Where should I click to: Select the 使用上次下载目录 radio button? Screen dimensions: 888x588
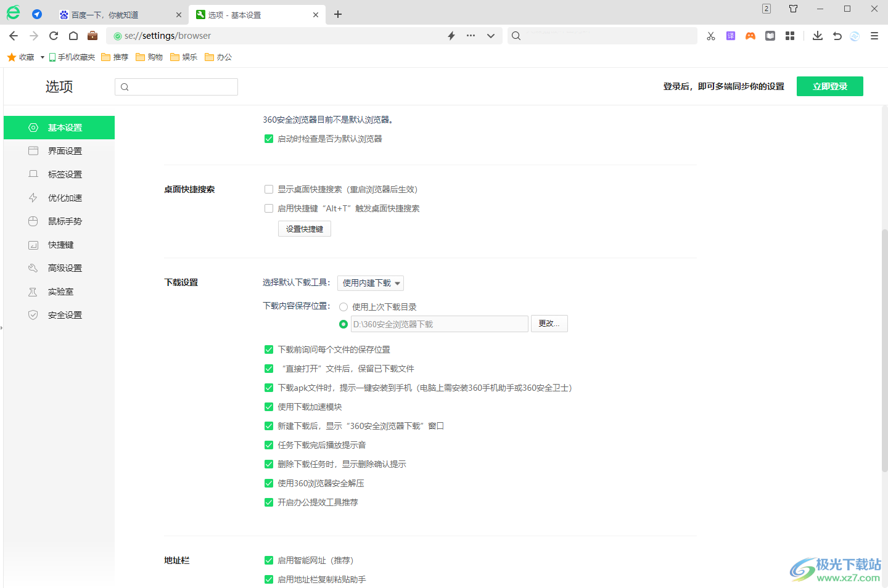[x=343, y=307]
